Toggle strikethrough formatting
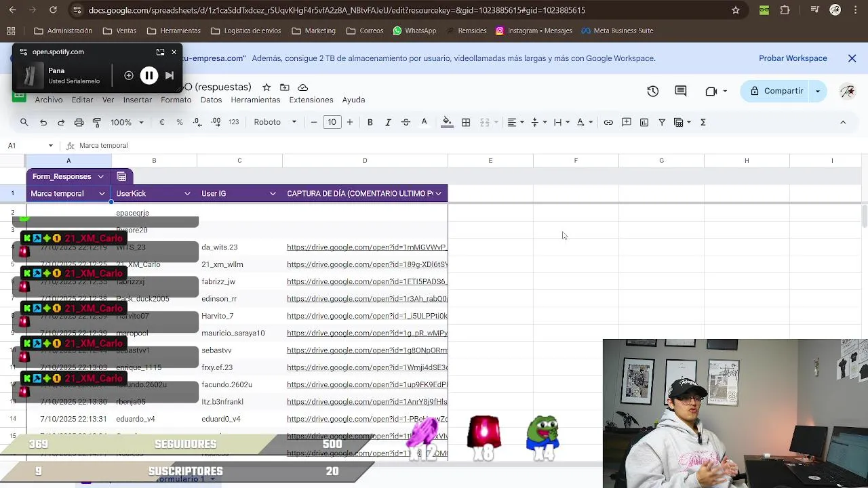Image resolution: width=868 pixels, height=488 pixels. [x=406, y=122]
